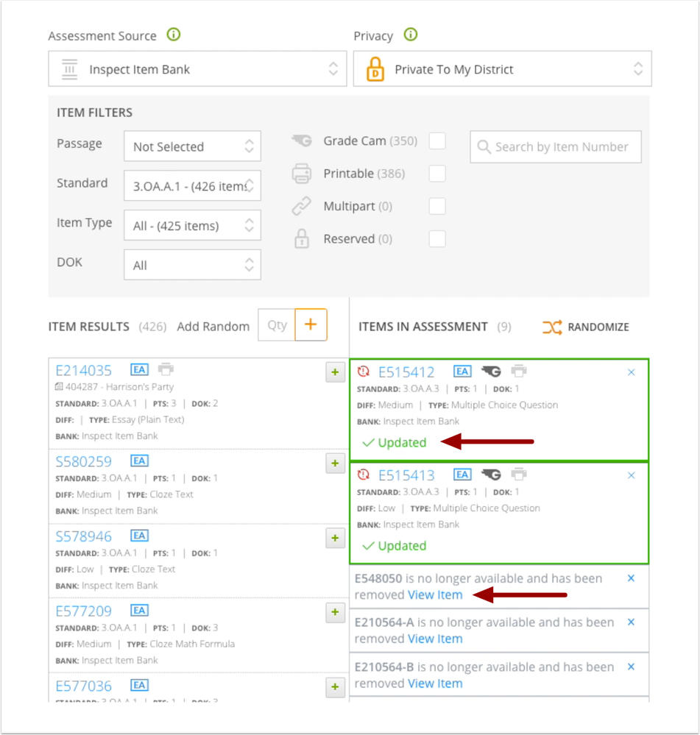Open the DOK filter dropdown
Viewport: 700px width, 735px height.
coord(192,266)
